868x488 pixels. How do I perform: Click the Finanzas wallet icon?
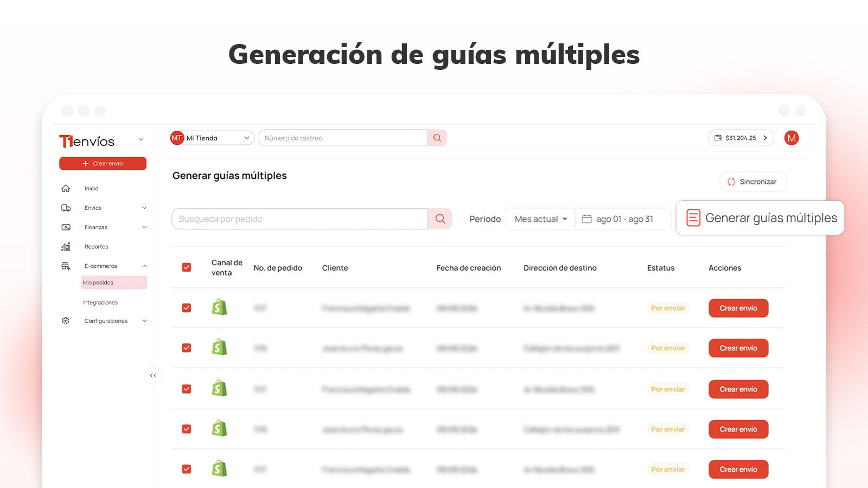[x=66, y=227]
